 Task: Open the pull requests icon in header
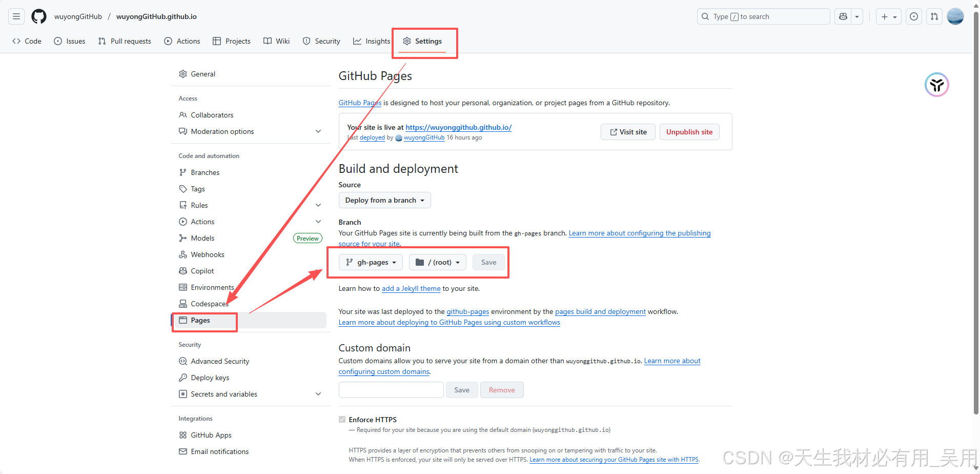pyautogui.click(x=934, y=16)
